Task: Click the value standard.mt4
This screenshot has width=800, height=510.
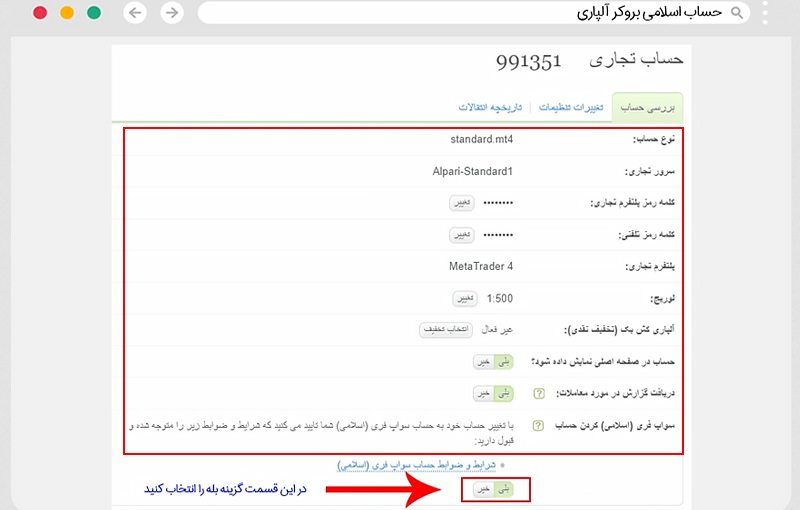Action: click(482, 139)
